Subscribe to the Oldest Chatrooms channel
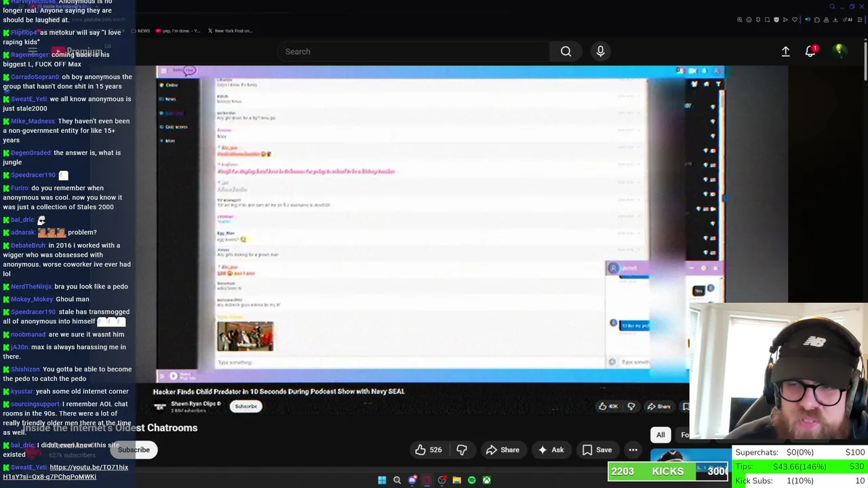 tap(134, 450)
